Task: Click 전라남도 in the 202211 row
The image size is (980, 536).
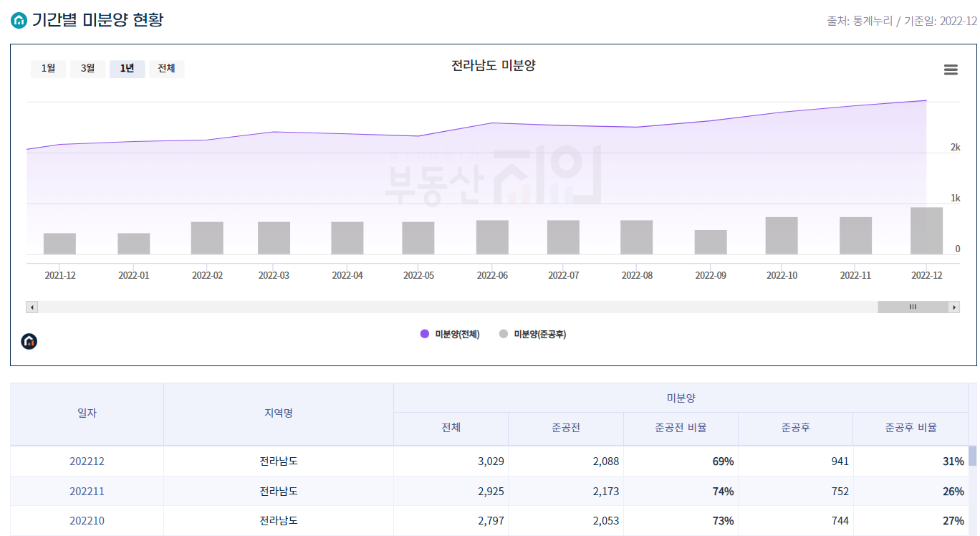Action: coord(279,492)
